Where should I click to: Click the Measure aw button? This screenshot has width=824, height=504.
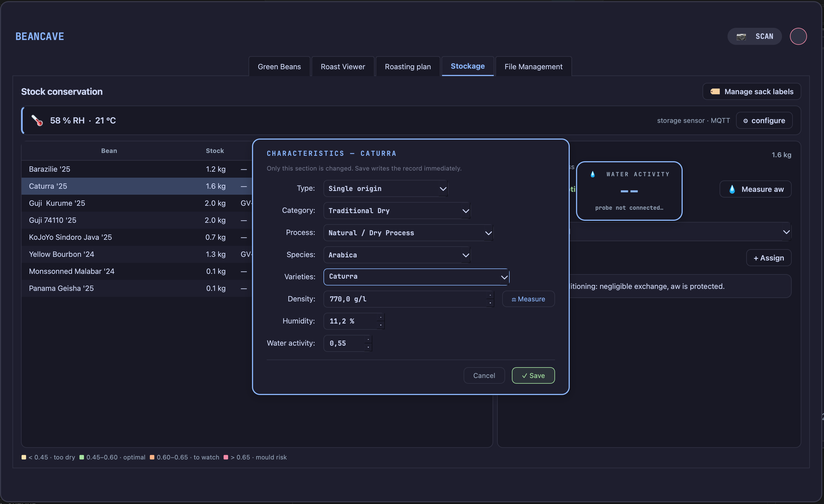tap(755, 189)
